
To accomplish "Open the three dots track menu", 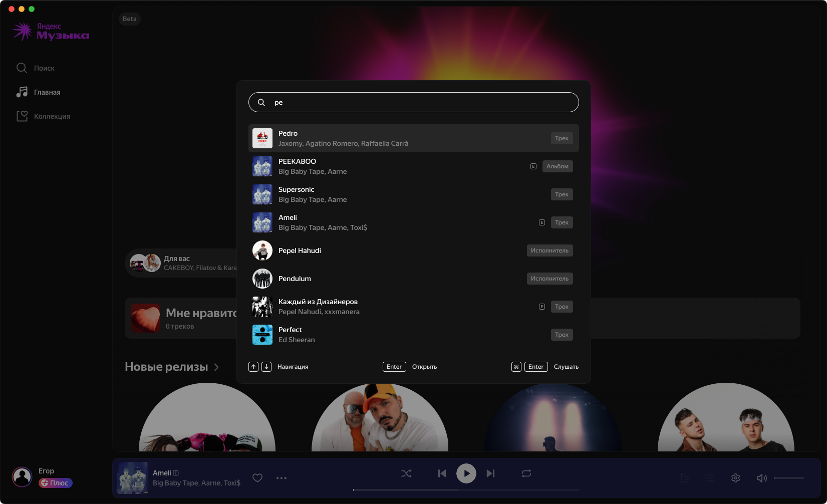I will pyautogui.click(x=282, y=478).
